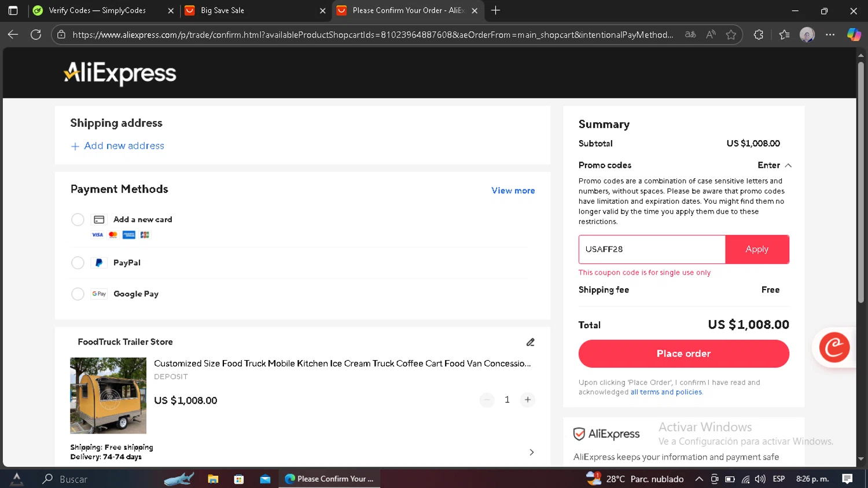868x488 pixels.
Task: Open taskbar notification center icon
Action: tap(847, 479)
